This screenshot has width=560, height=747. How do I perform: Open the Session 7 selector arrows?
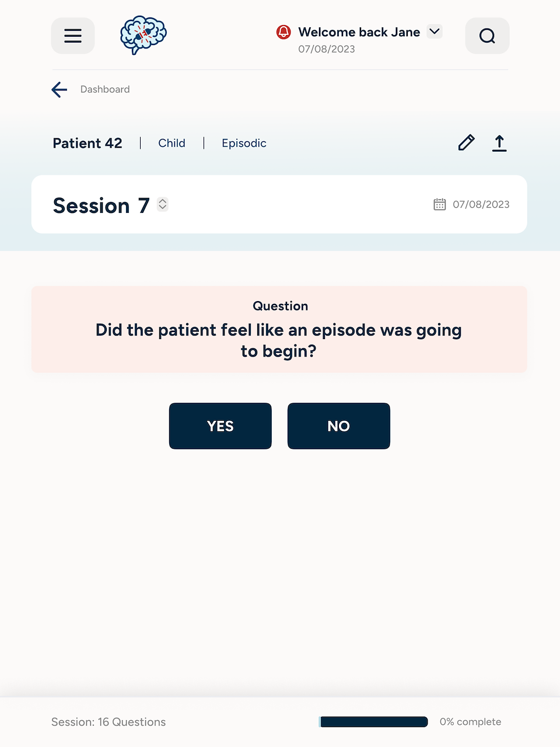(x=163, y=204)
